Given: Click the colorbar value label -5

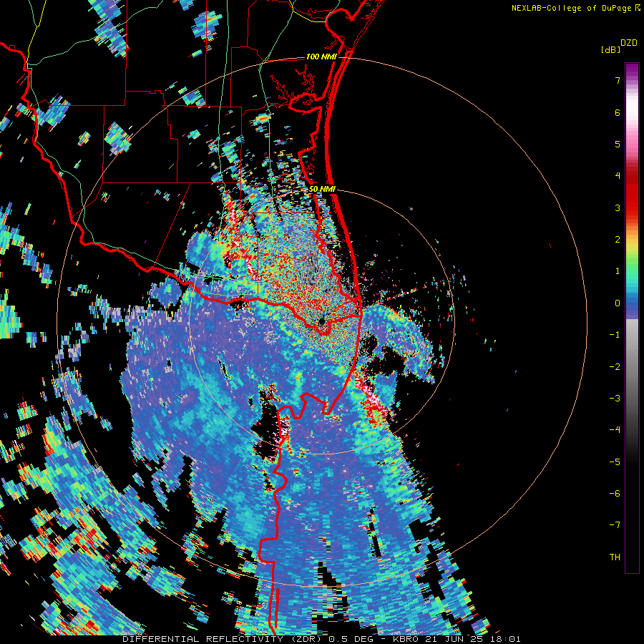Looking at the screenshot, I should 615,462.
